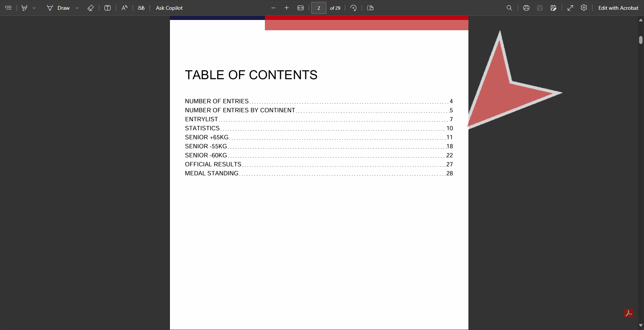Expand the Draw options dropdown

(77, 8)
